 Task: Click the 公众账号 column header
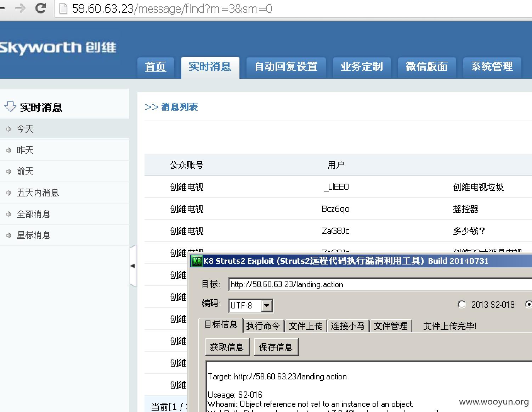[x=187, y=165]
